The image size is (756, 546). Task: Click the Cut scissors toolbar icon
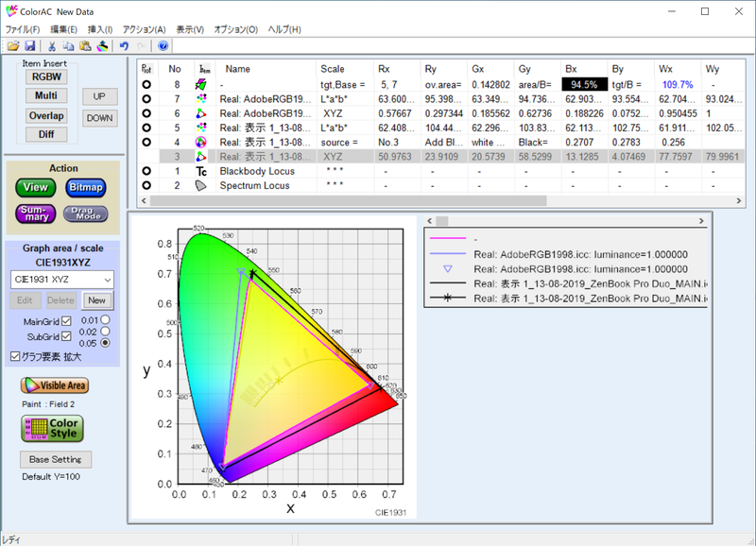point(52,45)
